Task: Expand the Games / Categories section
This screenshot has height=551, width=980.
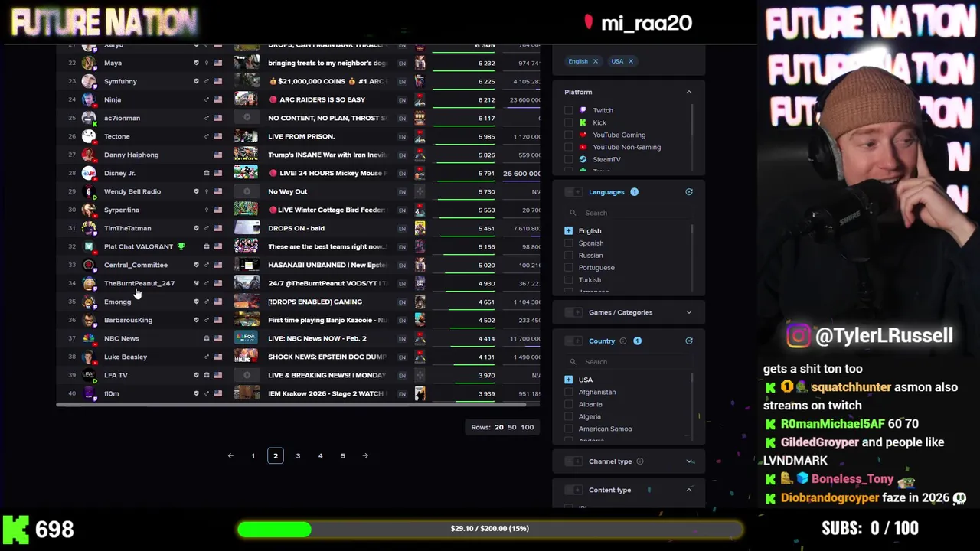Action: coord(688,312)
